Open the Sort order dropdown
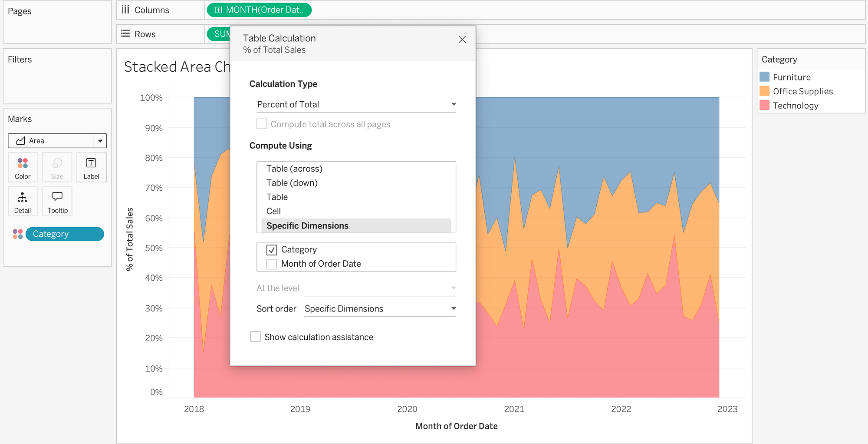Image resolution: width=868 pixels, height=444 pixels. pos(380,308)
